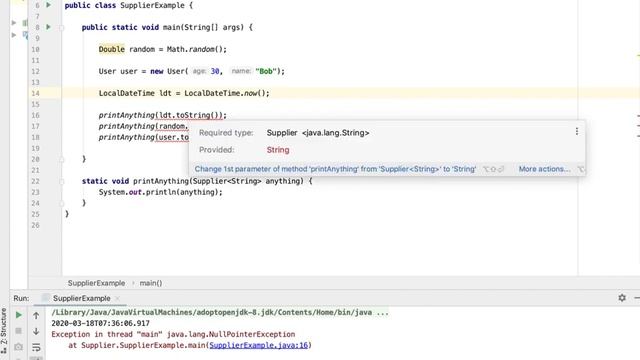Select the SupplierExample tab in Run panel
This screenshot has width=640, height=360.
click(82, 298)
